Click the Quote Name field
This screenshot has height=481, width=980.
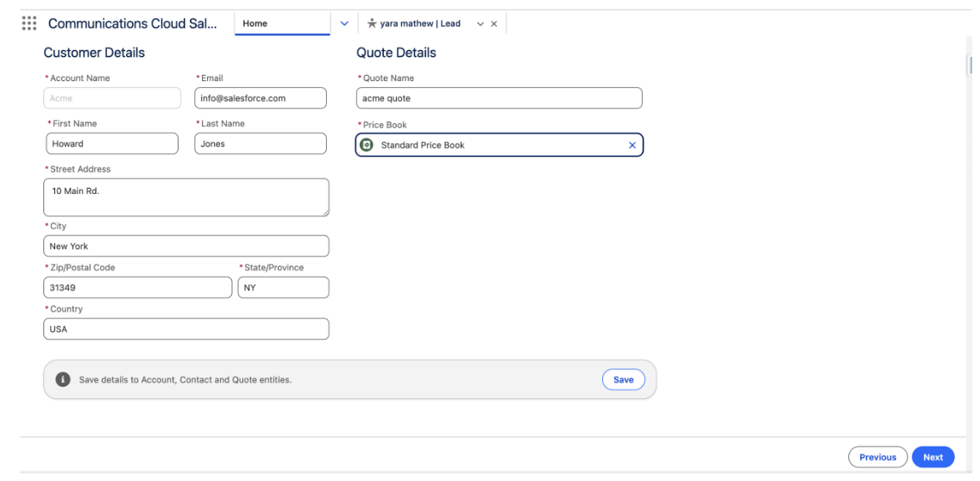tap(499, 98)
